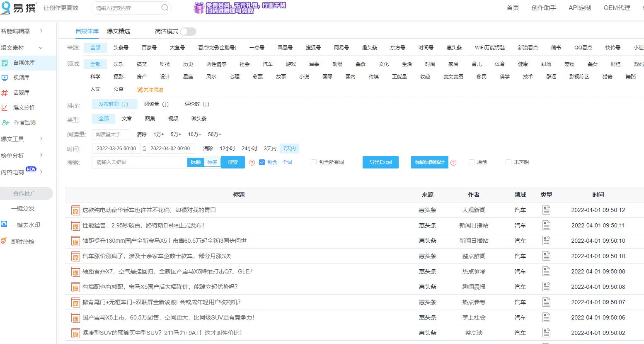This screenshot has height=344, width=644.
Task: Enable the 包含所有词 checkbox
Action: (x=314, y=162)
